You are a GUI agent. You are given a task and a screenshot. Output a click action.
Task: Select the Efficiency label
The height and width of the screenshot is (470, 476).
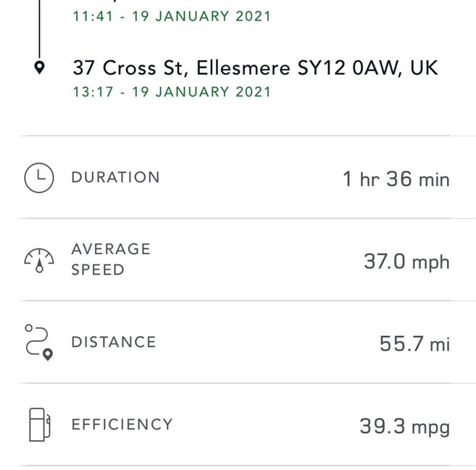tap(122, 424)
